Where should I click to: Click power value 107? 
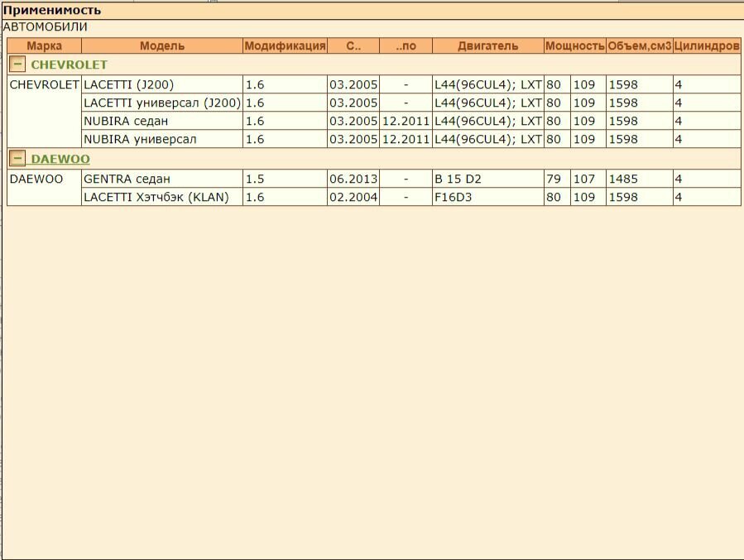584,179
